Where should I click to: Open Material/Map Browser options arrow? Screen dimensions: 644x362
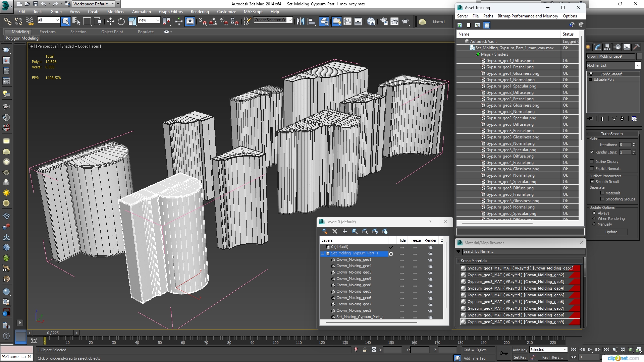coord(459,252)
